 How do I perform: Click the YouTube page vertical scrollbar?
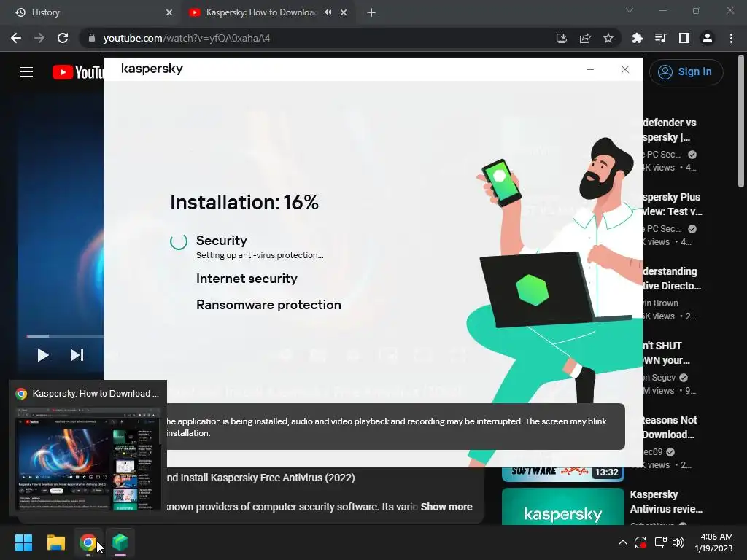pos(741,122)
